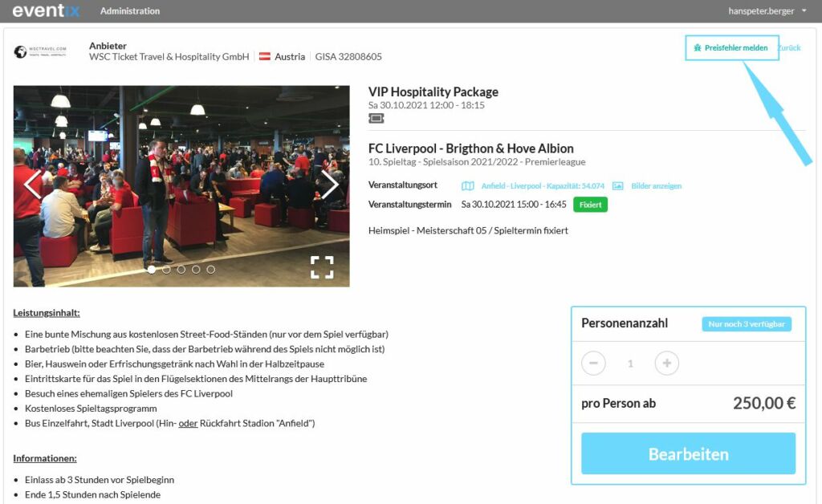
Task: Click the Preisfehler melden button
Action: click(732, 47)
